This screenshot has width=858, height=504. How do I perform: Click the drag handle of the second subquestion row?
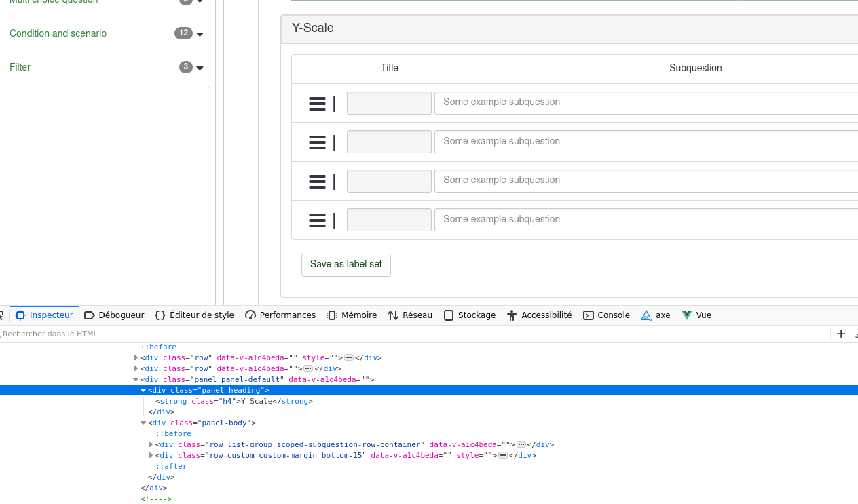tap(317, 142)
